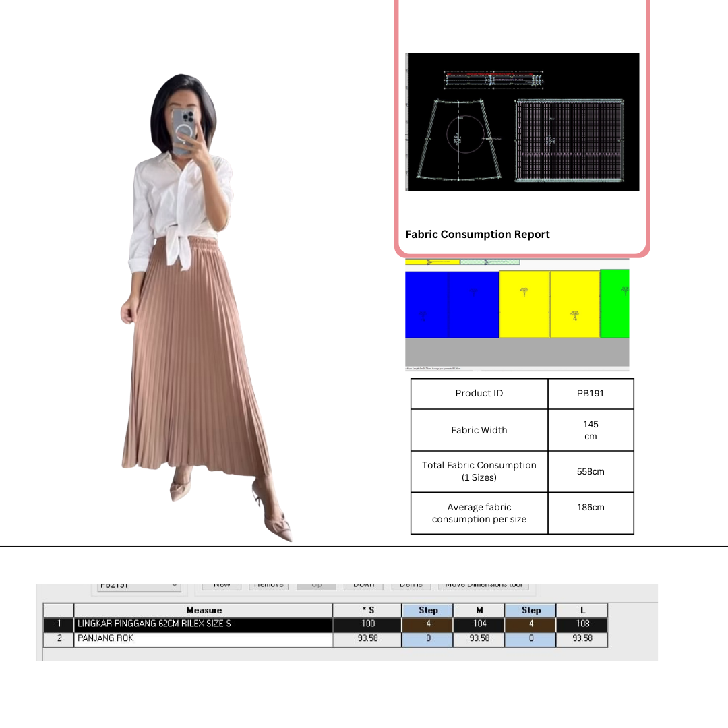Select the leftmost blue marker piece

[x=426, y=305]
